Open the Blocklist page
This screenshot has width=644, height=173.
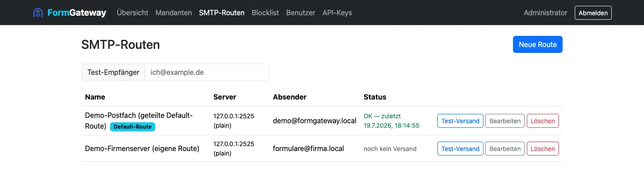(x=265, y=13)
